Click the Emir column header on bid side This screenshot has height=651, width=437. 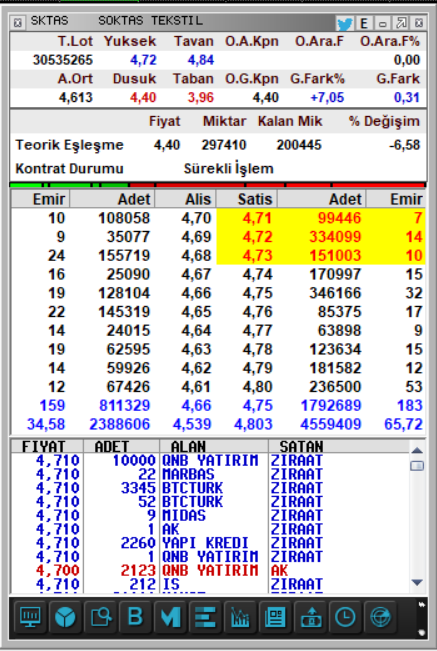pos(40,199)
